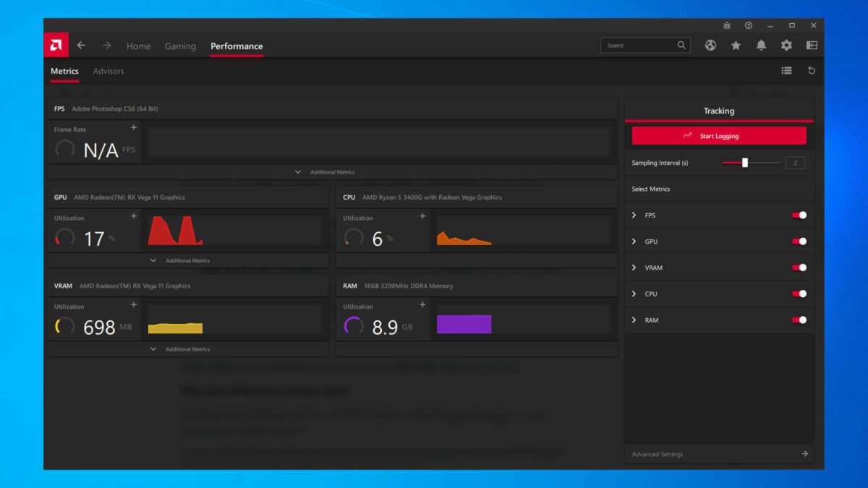Open the Gaming tab

(180, 46)
